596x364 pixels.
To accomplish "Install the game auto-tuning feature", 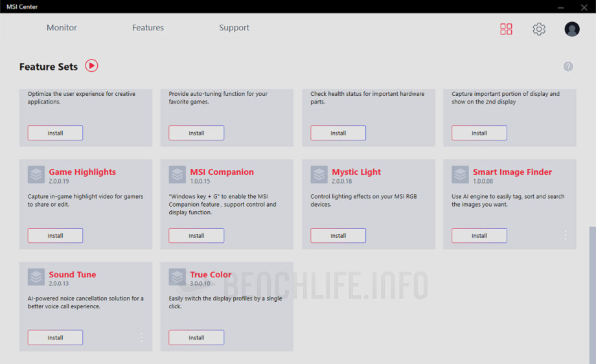I will (196, 133).
